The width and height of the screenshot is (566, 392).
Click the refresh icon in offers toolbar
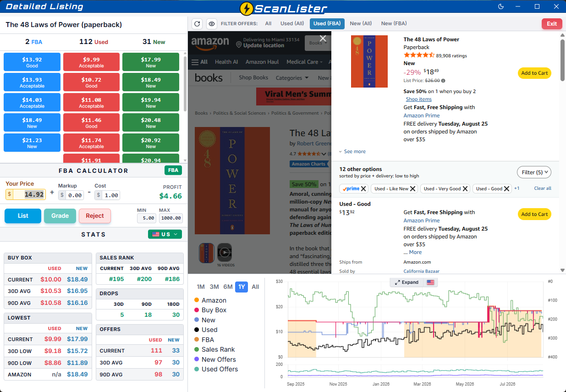click(x=197, y=24)
